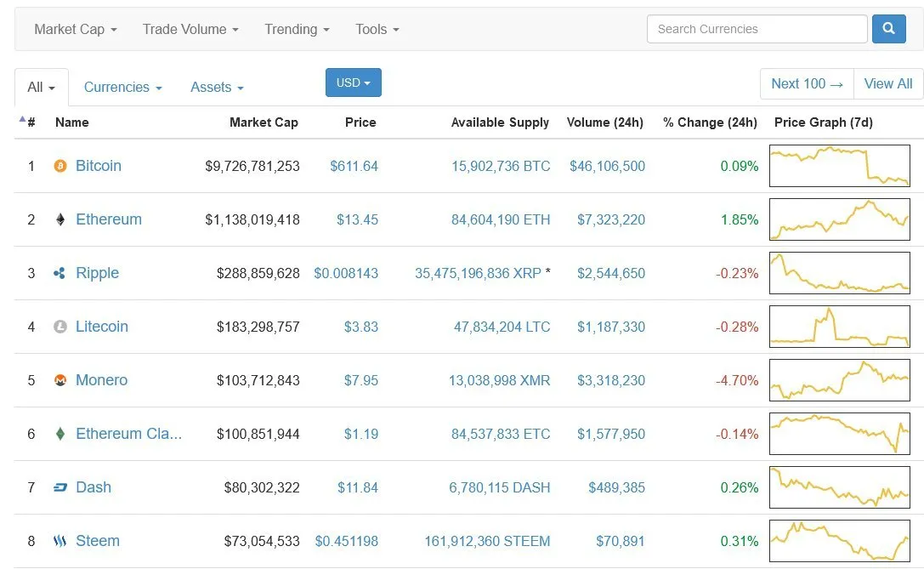Viewport: 924px width, 569px height.
Task: Click Ripple price $0.008143
Action: coord(346,274)
